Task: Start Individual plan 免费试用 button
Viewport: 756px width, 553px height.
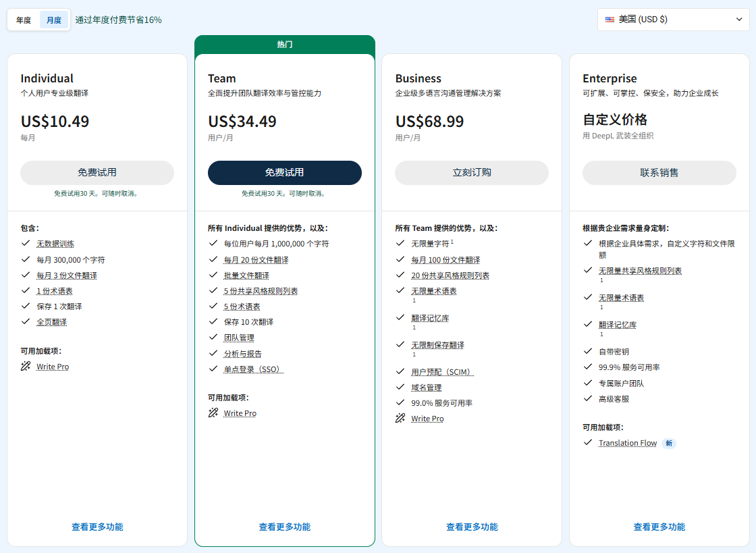Action: (97, 173)
